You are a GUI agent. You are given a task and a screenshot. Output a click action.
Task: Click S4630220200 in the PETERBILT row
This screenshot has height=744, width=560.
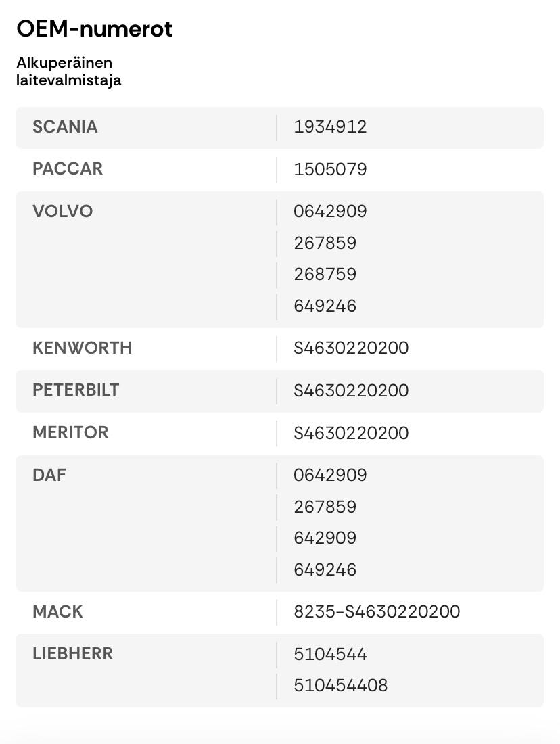(351, 391)
